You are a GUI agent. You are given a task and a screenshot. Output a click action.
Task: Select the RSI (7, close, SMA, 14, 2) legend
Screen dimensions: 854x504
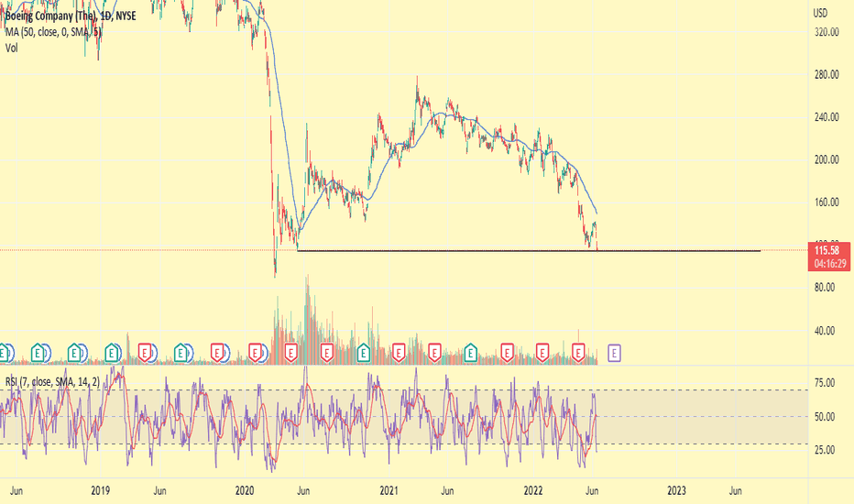52,382
